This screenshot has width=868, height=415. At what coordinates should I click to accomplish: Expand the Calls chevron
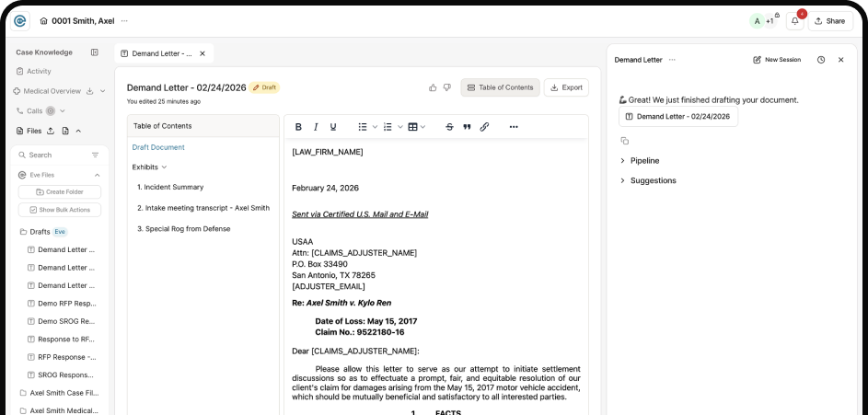62,111
